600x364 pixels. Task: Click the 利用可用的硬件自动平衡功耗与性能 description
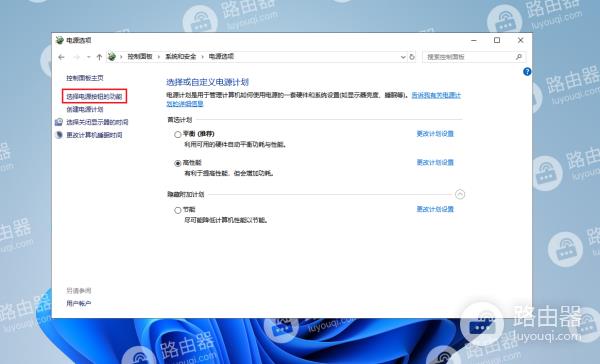(x=235, y=145)
